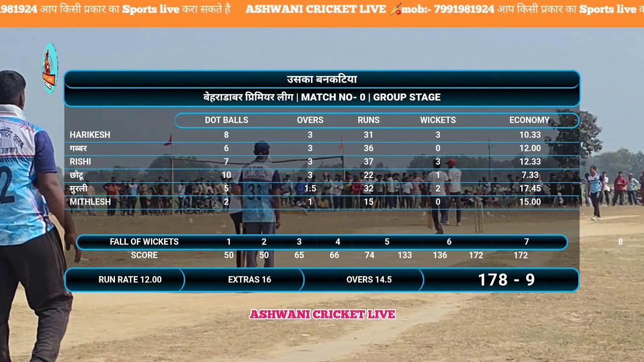Select गब्बर's runs conceded 36
644x362 pixels.
tap(369, 148)
